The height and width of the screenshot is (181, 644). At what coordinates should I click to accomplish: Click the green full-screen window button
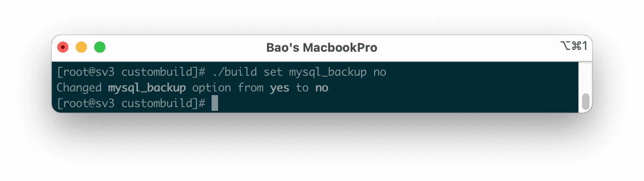point(100,47)
